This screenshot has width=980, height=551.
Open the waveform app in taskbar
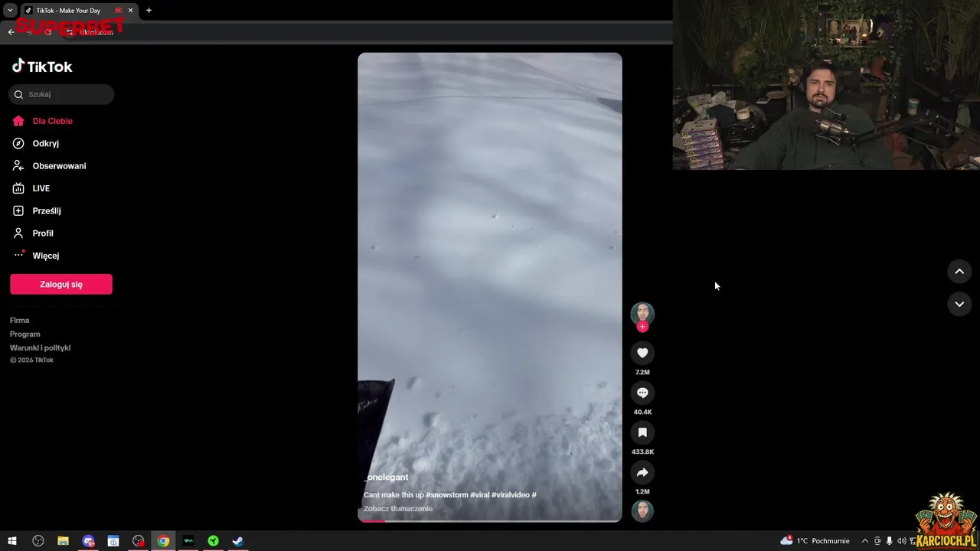click(x=188, y=541)
